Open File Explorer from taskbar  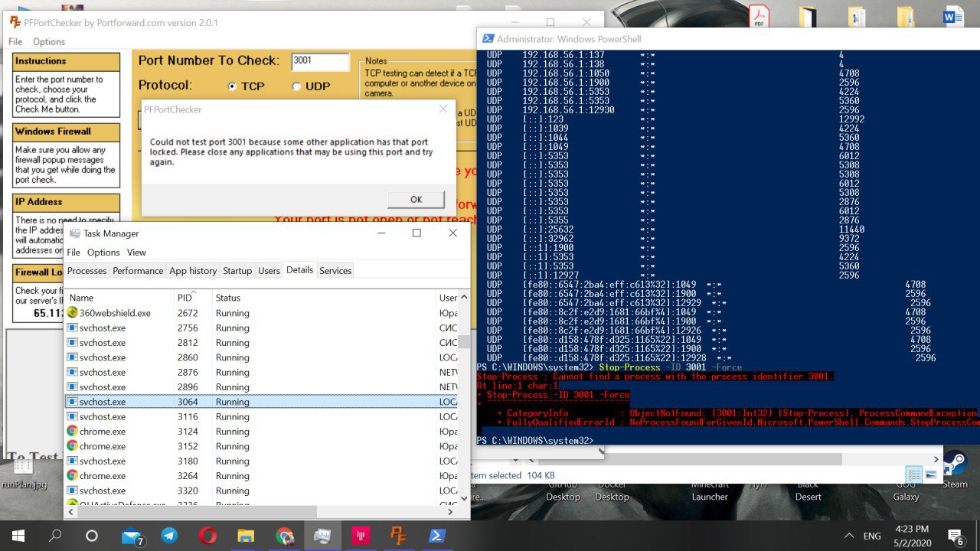coord(246,536)
